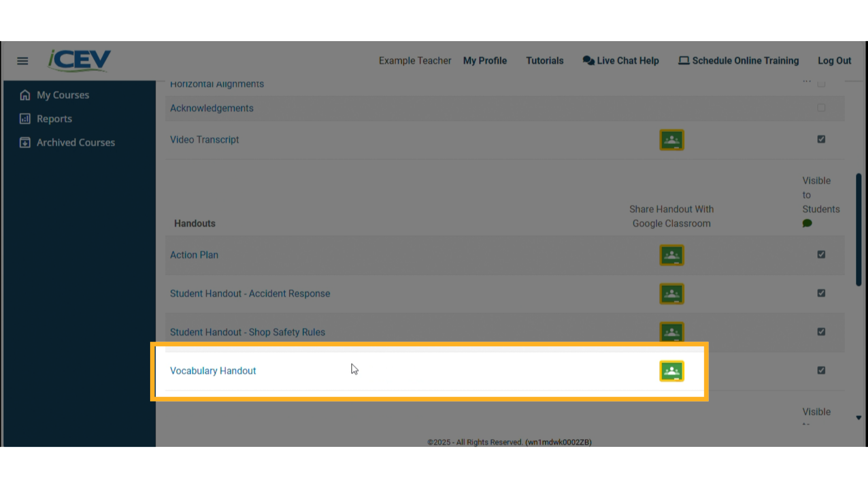Click the Share Handout With Google Classroom header

671,216
